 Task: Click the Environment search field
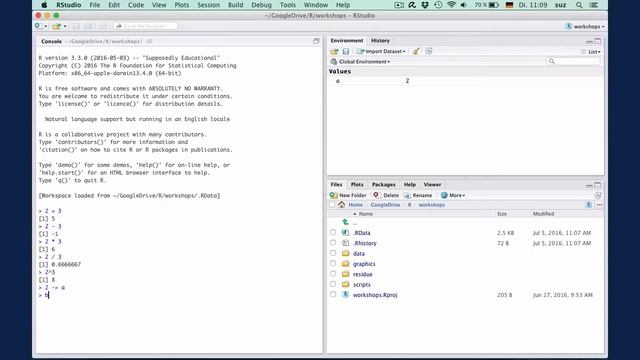click(573, 61)
